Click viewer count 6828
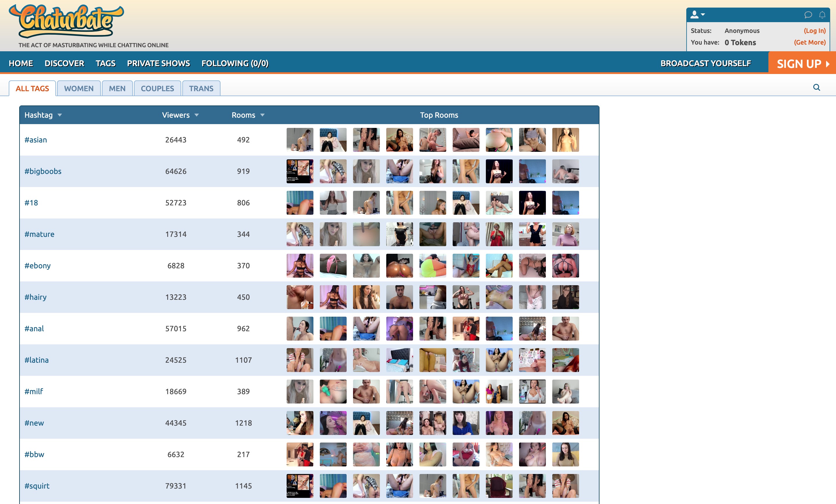Screen dimensions: 836x504 176,266
